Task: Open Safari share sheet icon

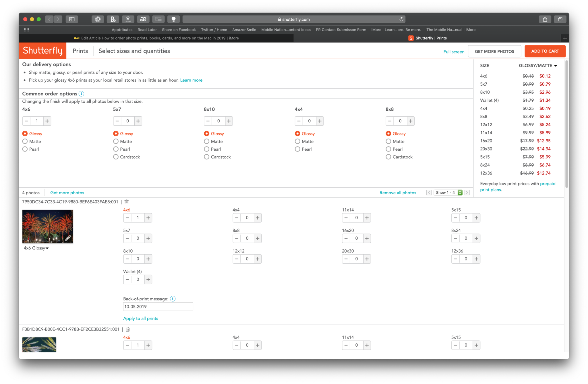Action: pos(545,19)
